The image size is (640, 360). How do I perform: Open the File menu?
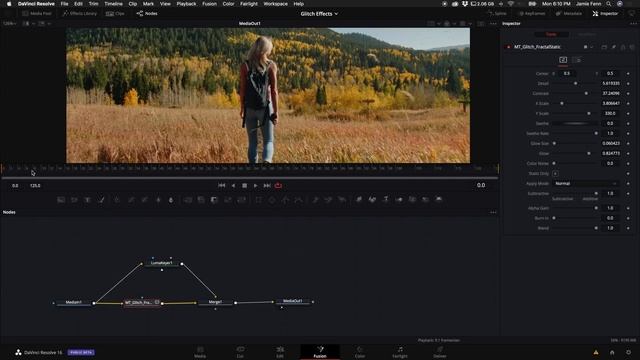64,4
